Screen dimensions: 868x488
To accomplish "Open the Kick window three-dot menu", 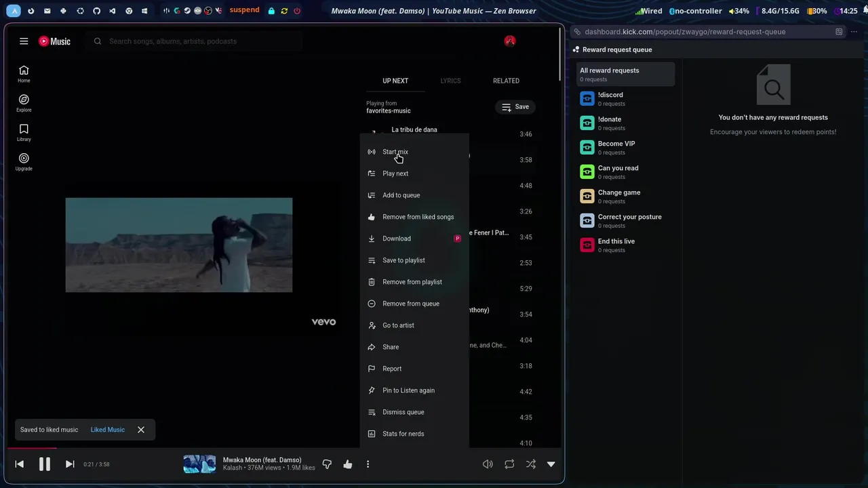I will tap(854, 32).
